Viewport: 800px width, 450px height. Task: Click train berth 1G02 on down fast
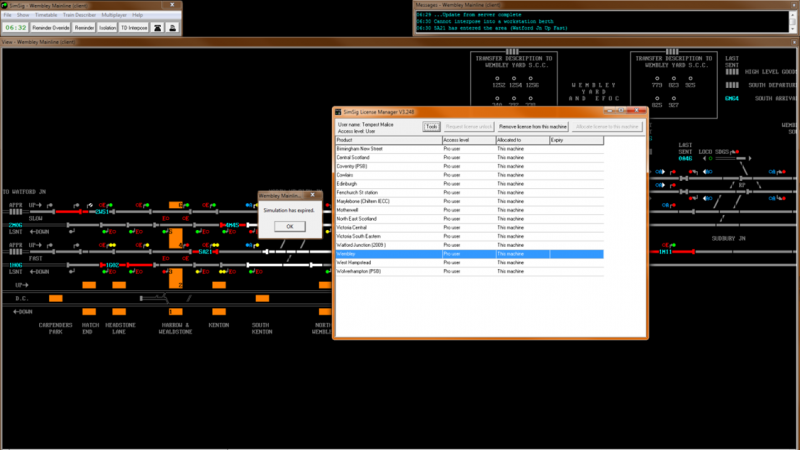(112, 265)
